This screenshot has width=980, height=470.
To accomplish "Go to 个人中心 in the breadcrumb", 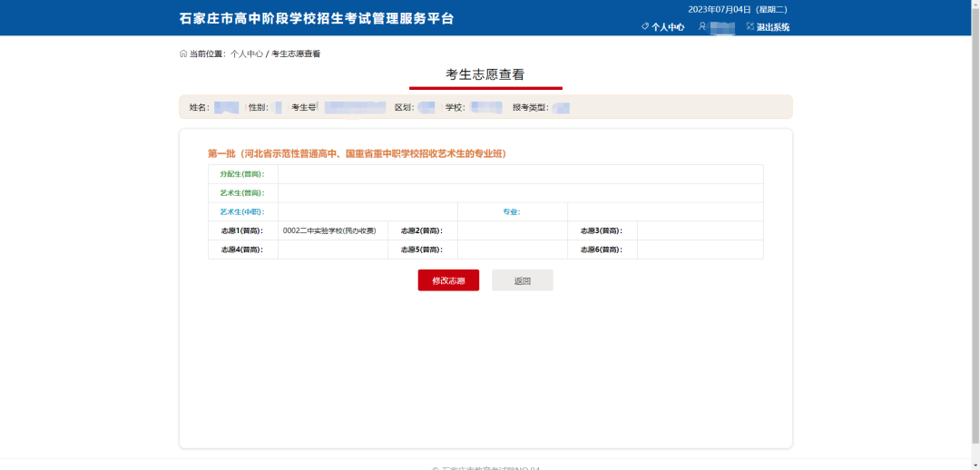I will pyautogui.click(x=246, y=54).
